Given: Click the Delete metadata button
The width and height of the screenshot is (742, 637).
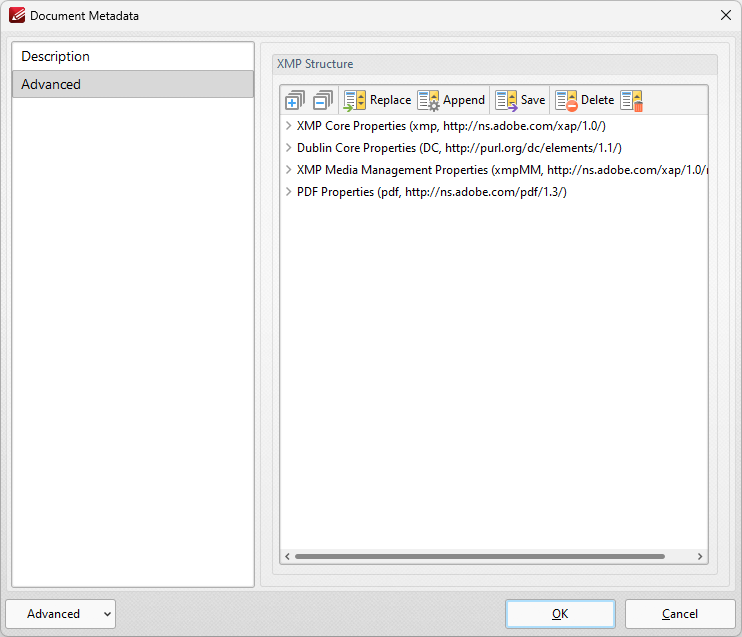Looking at the screenshot, I should [584, 100].
